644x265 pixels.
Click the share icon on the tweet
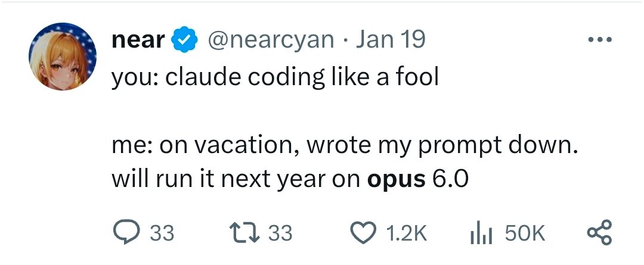click(598, 232)
